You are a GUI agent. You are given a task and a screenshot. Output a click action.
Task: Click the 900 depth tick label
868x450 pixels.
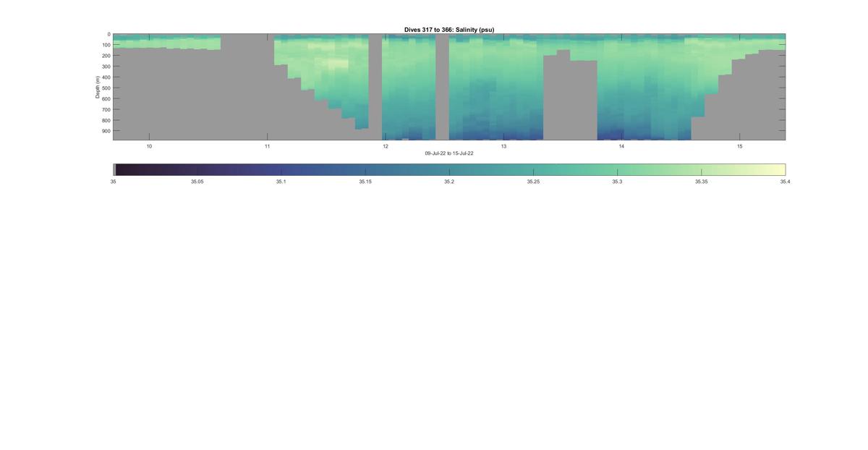pyautogui.click(x=106, y=131)
